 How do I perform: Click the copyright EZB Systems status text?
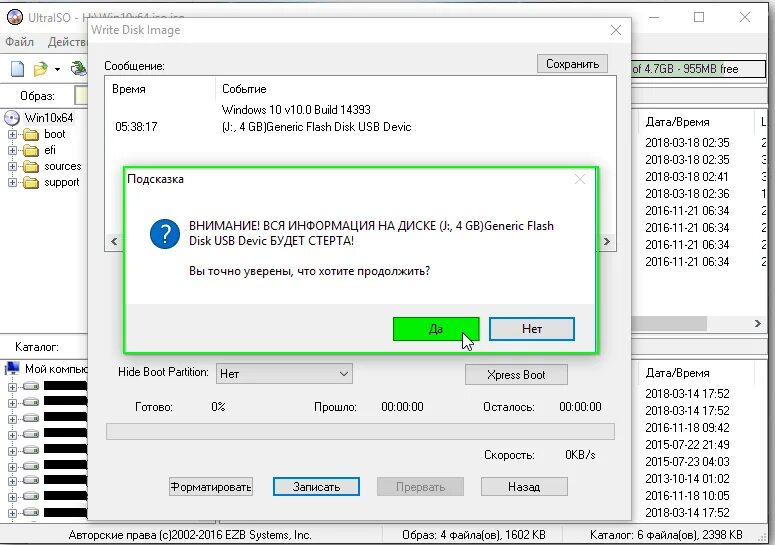(x=190, y=535)
